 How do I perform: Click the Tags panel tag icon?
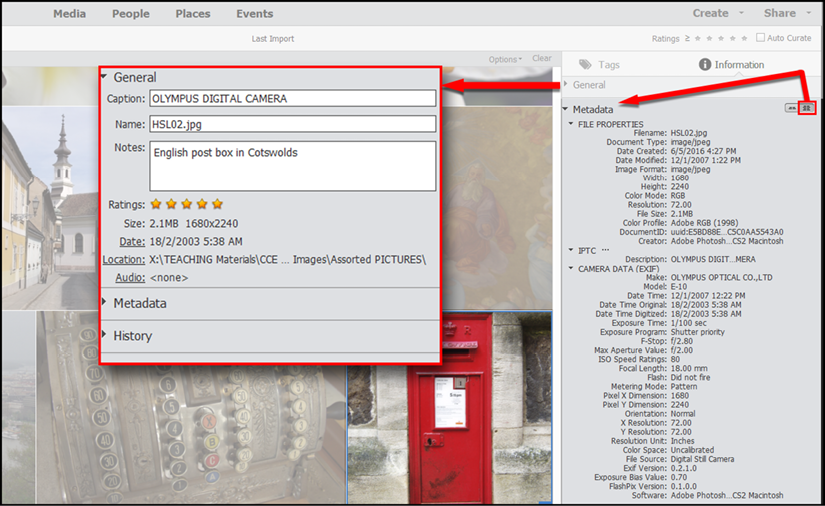click(x=585, y=65)
